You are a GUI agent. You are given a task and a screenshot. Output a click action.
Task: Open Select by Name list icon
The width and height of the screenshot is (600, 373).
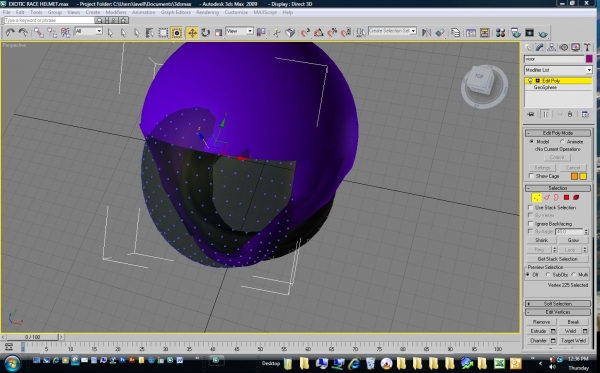coord(150,33)
